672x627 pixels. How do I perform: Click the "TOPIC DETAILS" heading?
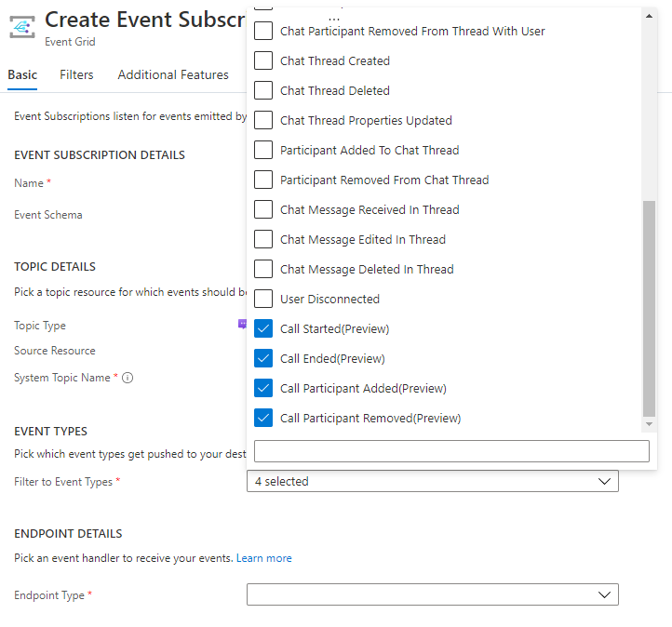[55, 267]
